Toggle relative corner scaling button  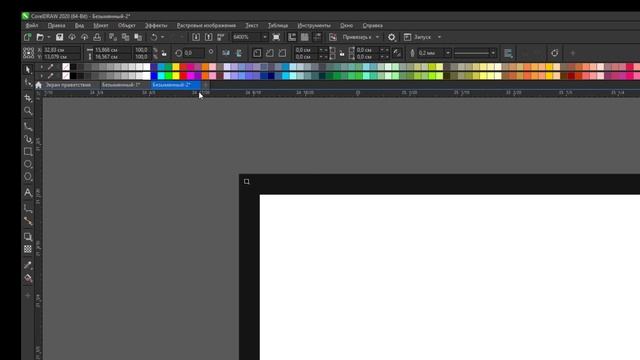[x=397, y=53]
